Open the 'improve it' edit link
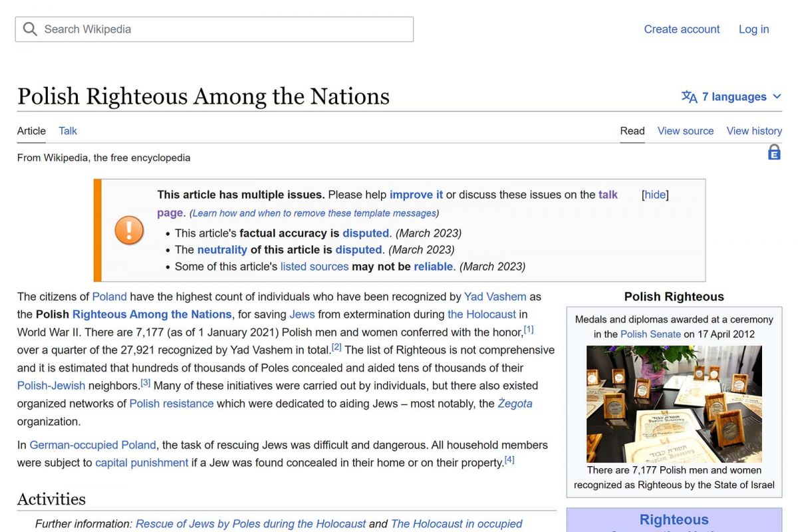The width and height of the screenshot is (798, 532). [416, 195]
